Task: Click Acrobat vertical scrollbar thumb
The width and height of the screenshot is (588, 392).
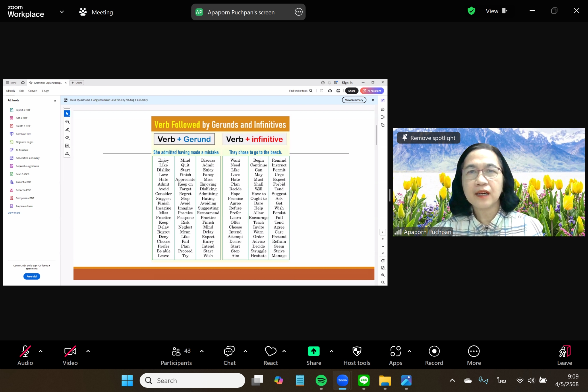Action: coord(376,135)
